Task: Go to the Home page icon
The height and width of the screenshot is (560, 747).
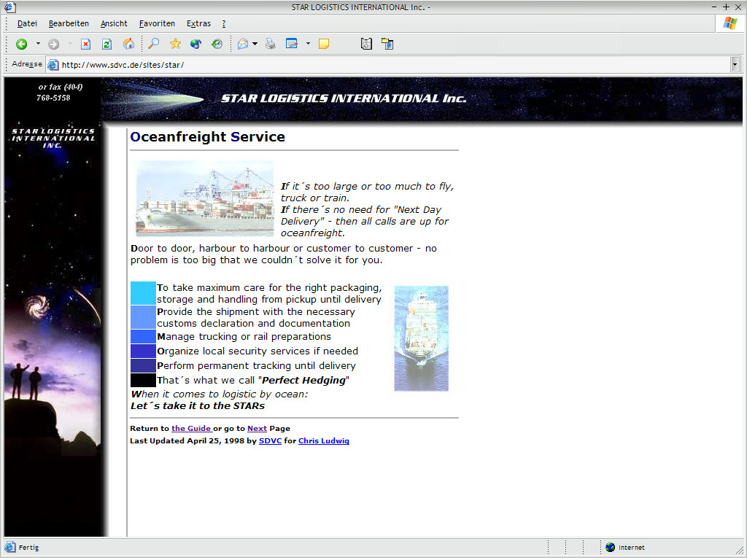Action: (x=128, y=44)
